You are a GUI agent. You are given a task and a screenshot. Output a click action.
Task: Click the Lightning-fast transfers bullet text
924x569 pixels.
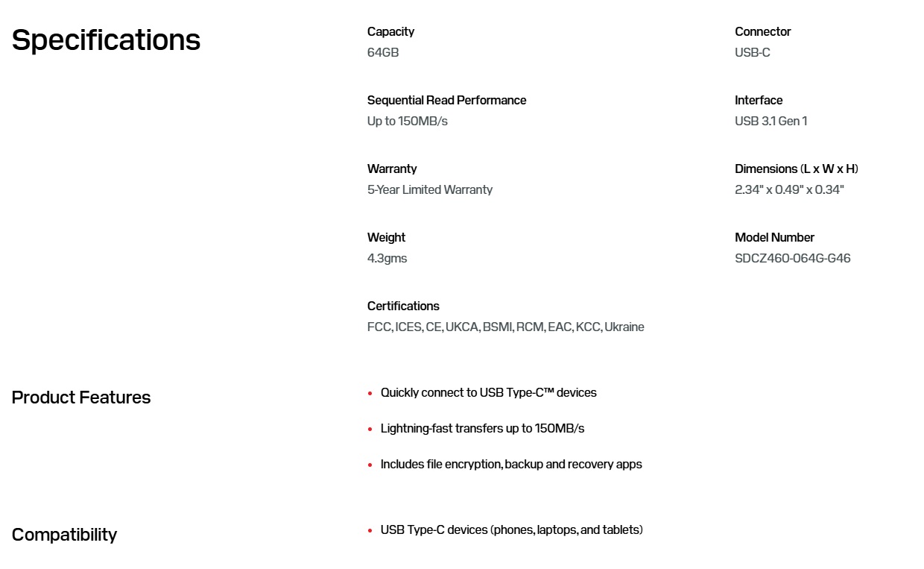pyautogui.click(x=482, y=428)
